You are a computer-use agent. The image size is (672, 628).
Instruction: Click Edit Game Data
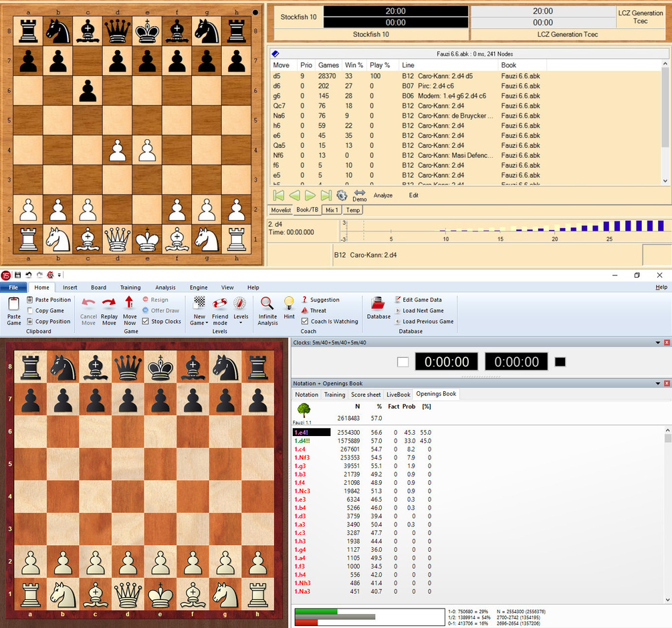[x=419, y=300]
